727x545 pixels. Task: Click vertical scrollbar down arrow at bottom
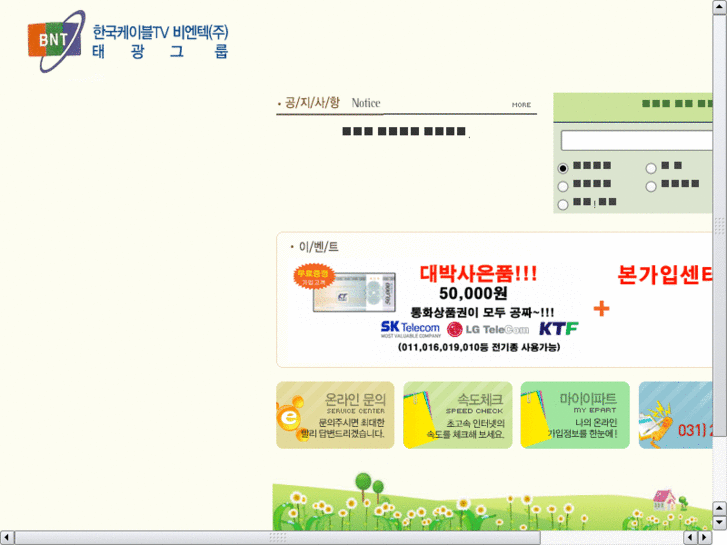click(x=719, y=523)
